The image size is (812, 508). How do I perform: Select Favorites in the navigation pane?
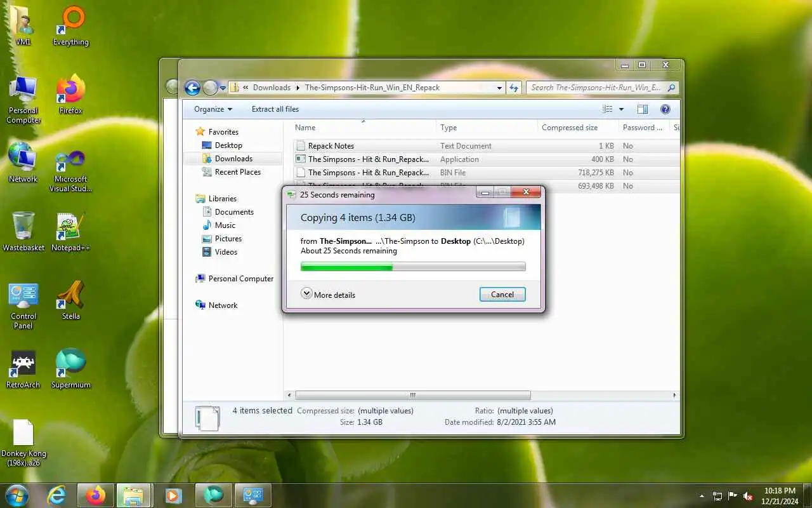point(223,131)
